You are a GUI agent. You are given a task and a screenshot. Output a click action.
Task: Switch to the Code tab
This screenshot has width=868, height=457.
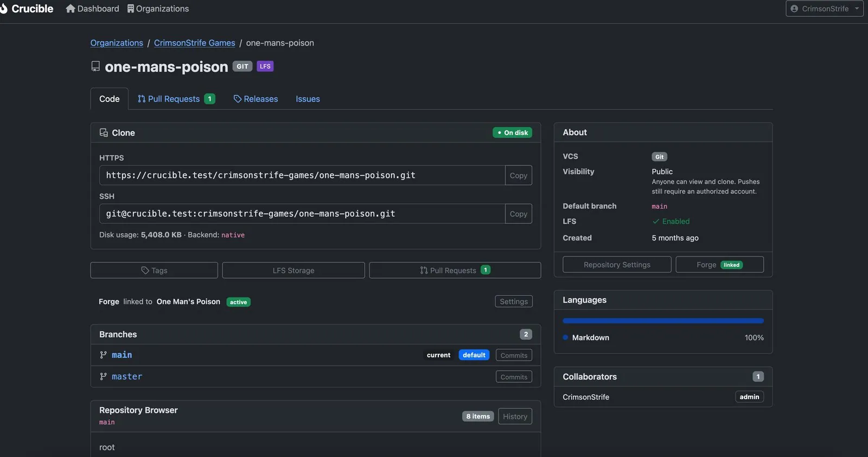click(x=110, y=99)
